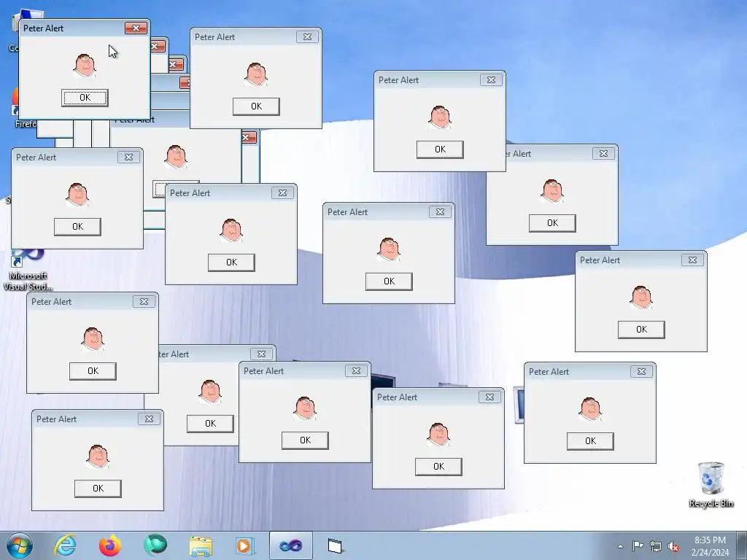Viewport: 747px width, 560px height.
Task: Switch to Visual Studio infinity taskbar button
Action: point(290,545)
